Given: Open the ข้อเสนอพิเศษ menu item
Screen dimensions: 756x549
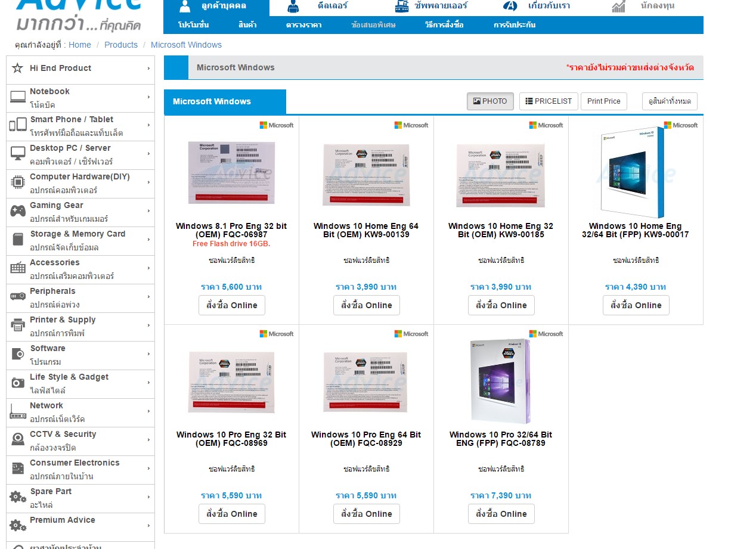Looking at the screenshot, I should click(373, 25).
